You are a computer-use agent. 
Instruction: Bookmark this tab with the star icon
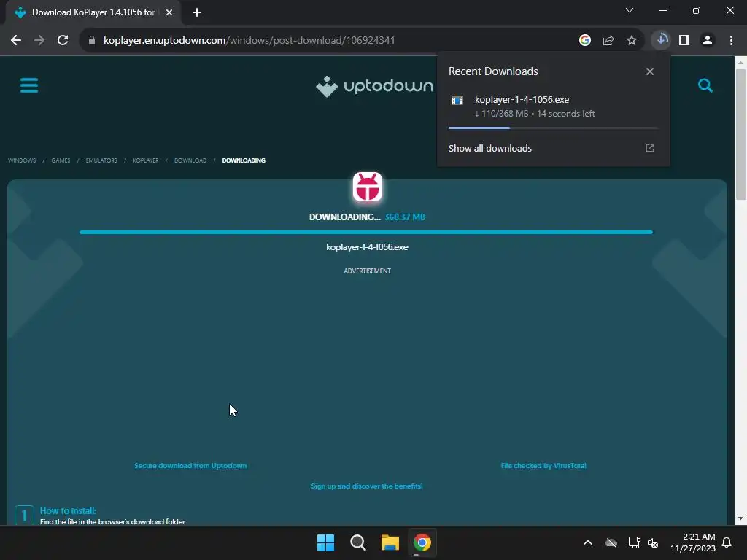[x=632, y=41]
